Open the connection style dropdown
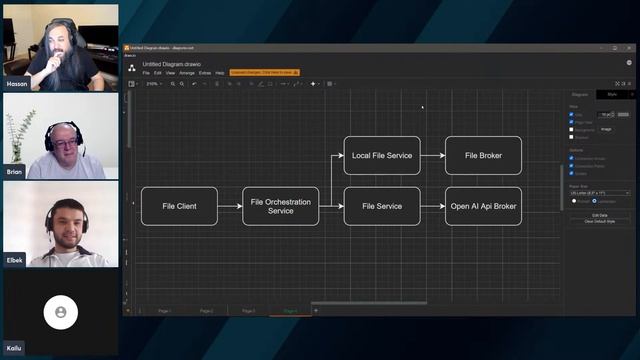The image size is (640, 360). (x=284, y=84)
